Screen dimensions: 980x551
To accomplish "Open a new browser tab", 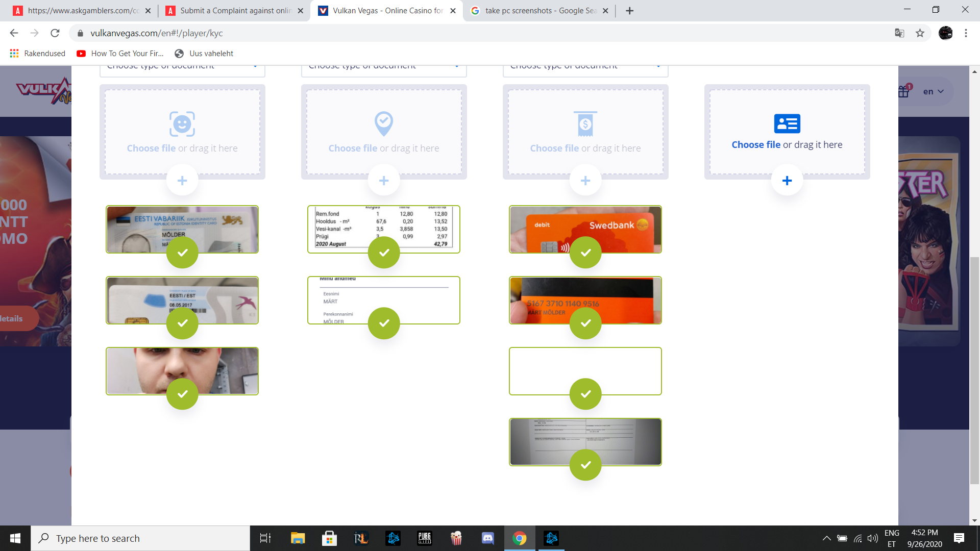I will 630,11.
